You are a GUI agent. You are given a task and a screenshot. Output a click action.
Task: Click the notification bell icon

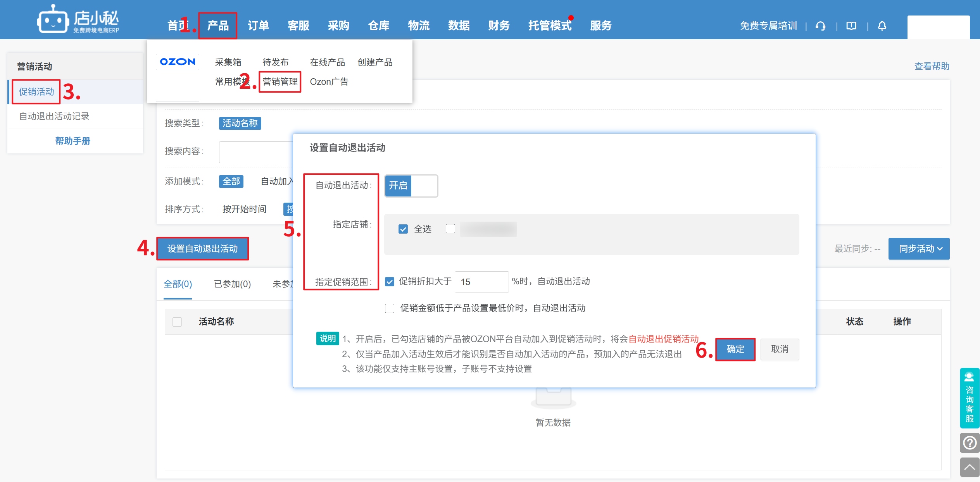[x=882, y=26]
